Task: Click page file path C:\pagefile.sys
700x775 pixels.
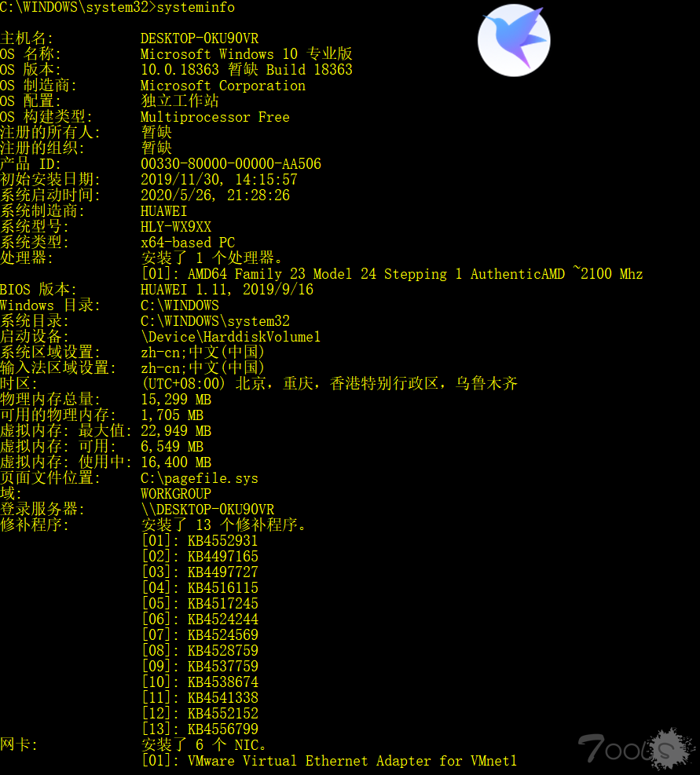Action: [200, 478]
